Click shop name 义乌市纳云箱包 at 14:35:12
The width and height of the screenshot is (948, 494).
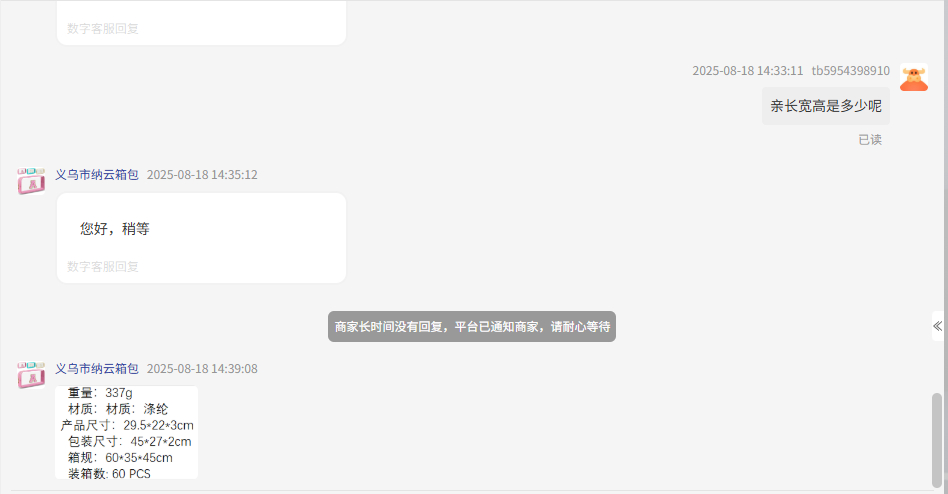97,175
